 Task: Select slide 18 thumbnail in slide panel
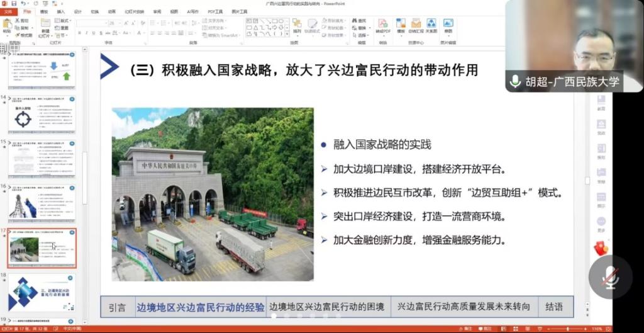tap(42, 294)
